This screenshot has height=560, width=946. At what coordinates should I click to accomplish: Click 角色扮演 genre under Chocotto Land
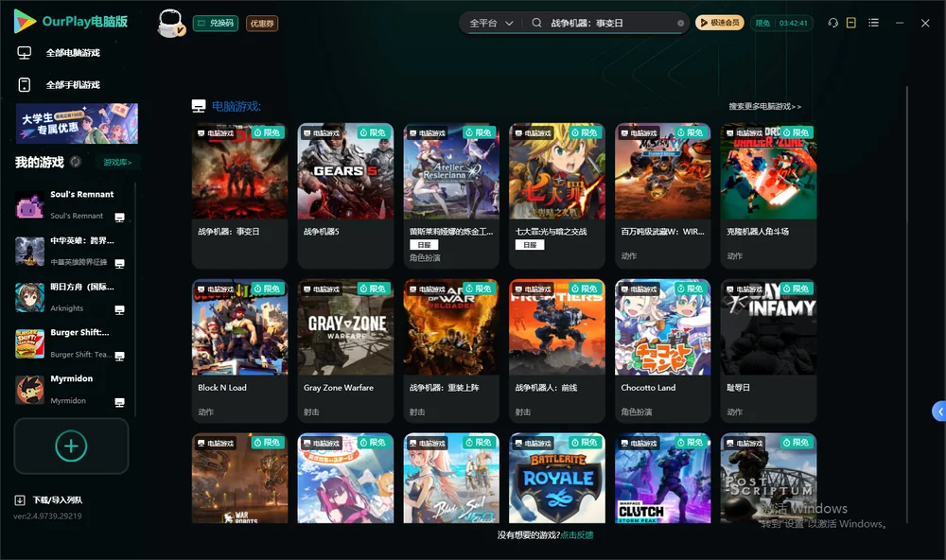637,411
